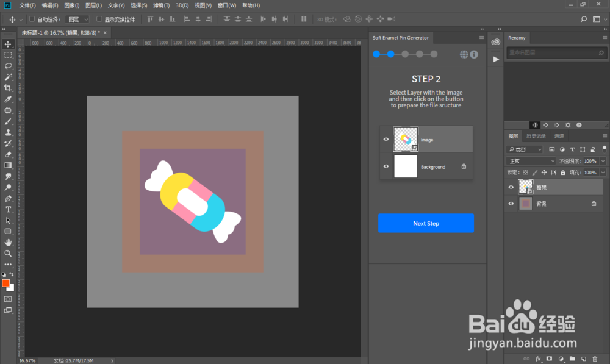Enable the 自动选择 checkbox
610x364 pixels.
click(32, 19)
